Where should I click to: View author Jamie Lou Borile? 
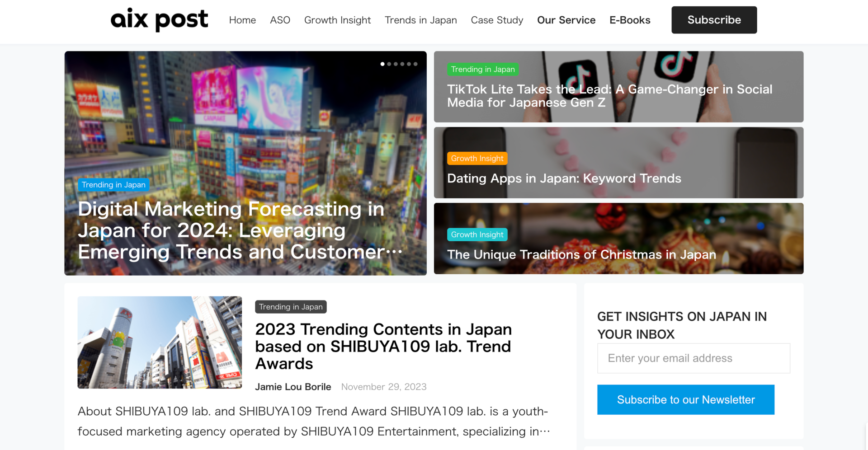[x=293, y=387]
